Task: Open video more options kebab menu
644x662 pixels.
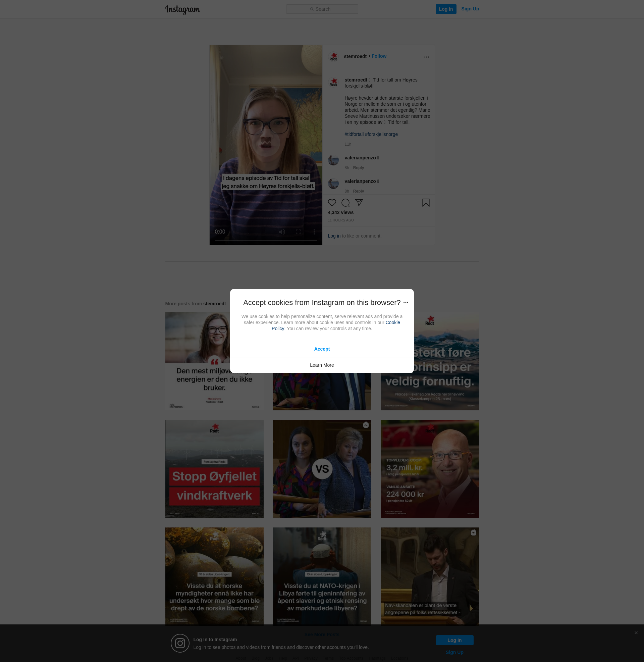Action: (x=314, y=232)
